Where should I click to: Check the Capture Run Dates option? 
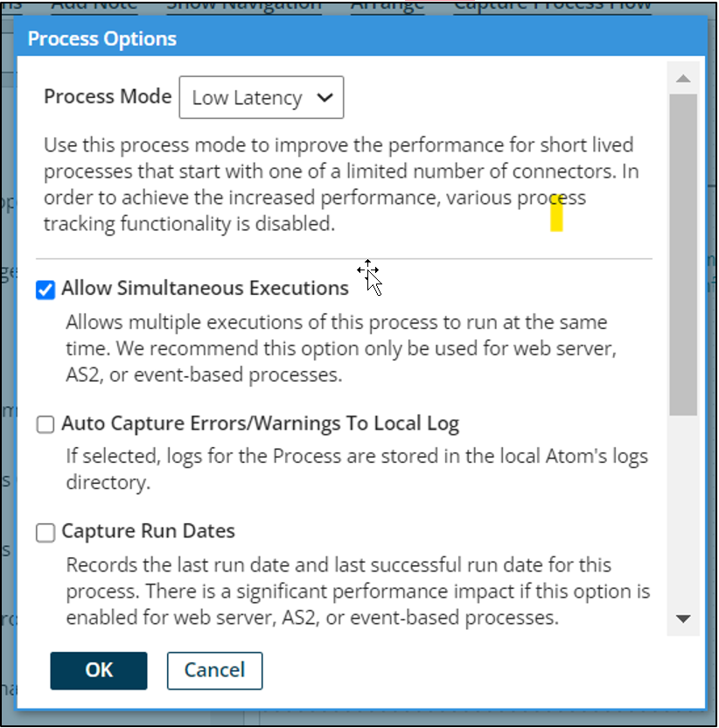tap(45, 531)
